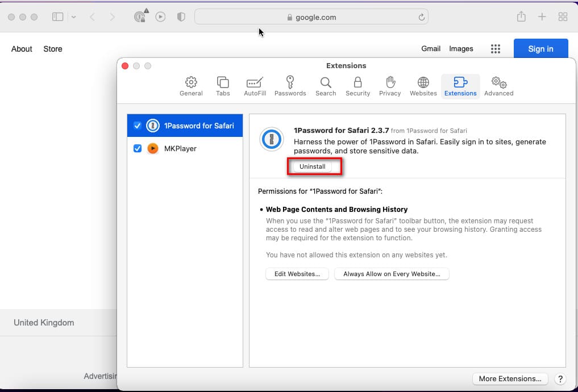Open the 1Password toolbar extension icon

click(x=140, y=16)
